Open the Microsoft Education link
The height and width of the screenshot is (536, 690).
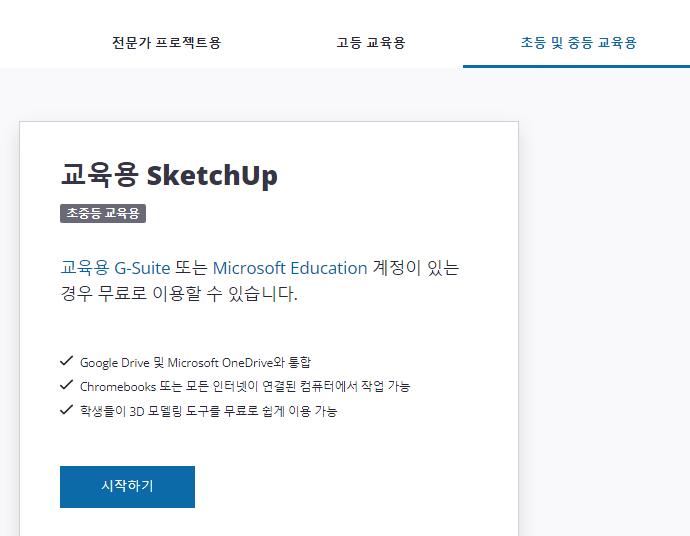(x=290, y=268)
